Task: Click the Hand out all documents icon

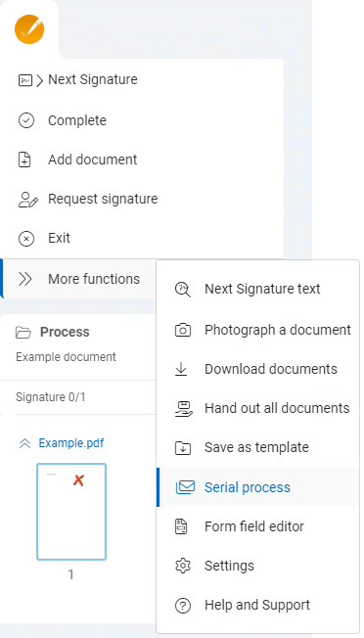Action: click(x=183, y=409)
